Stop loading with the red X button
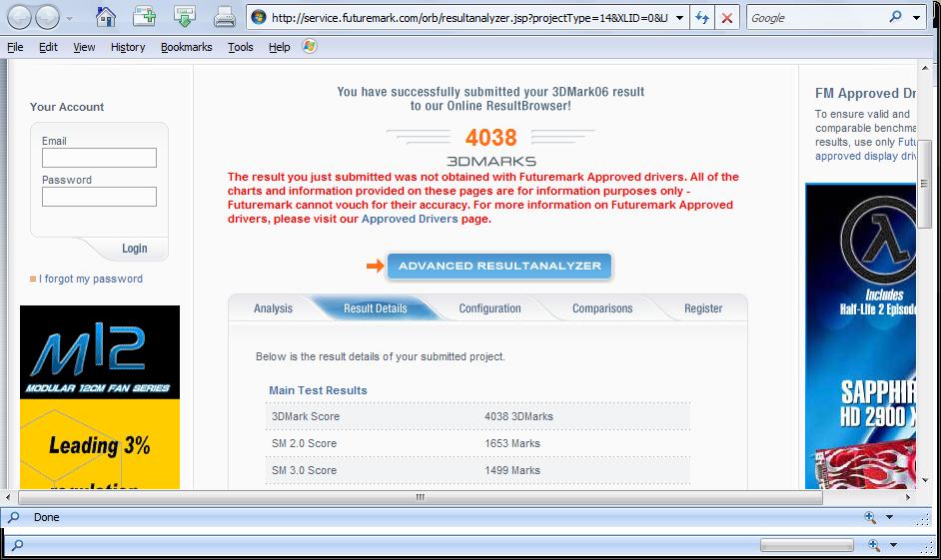Image resolution: width=941 pixels, height=560 pixels. [x=727, y=18]
